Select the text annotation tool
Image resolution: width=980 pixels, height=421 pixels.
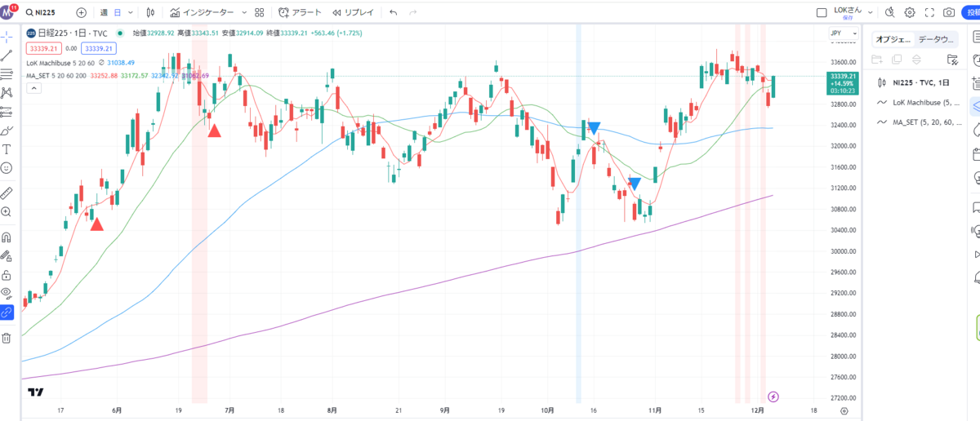(7, 149)
